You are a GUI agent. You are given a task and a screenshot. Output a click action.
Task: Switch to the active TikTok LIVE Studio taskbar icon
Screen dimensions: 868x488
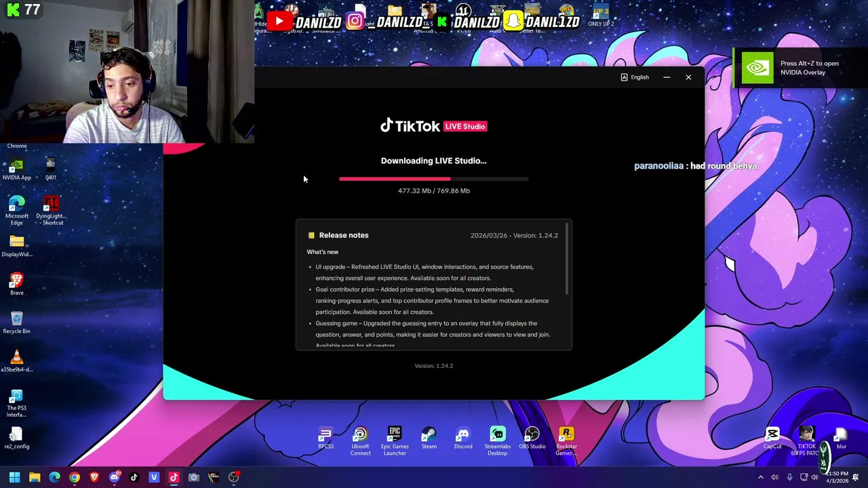[x=174, y=477]
